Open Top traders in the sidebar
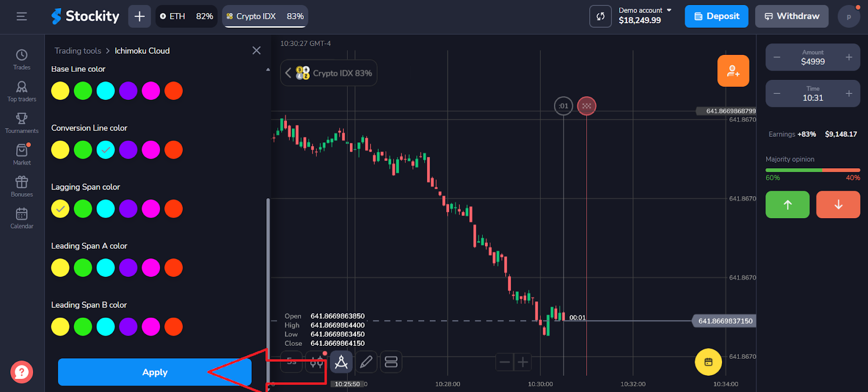Screen dimensions: 868x392 tap(22, 91)
